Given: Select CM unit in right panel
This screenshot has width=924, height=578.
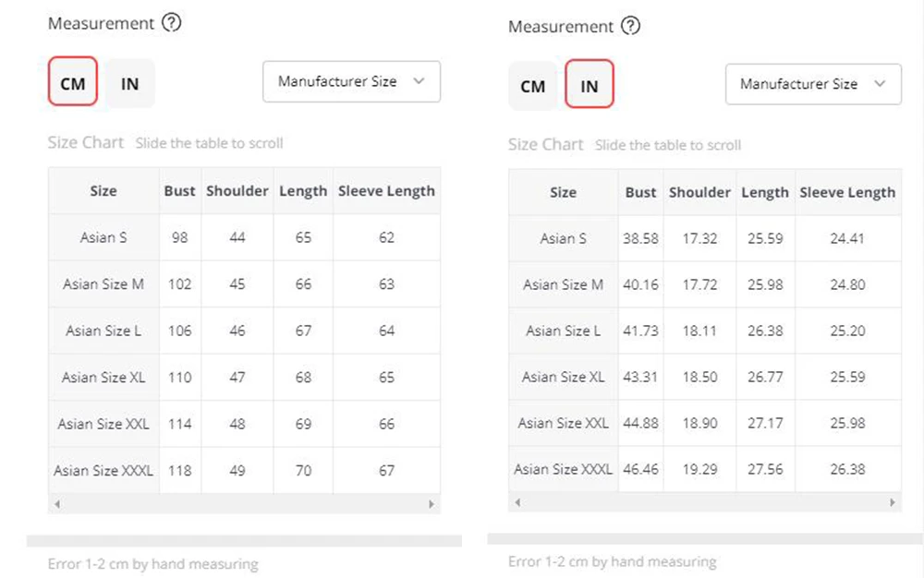Looking at the screenshot, I should click(533, 86).
